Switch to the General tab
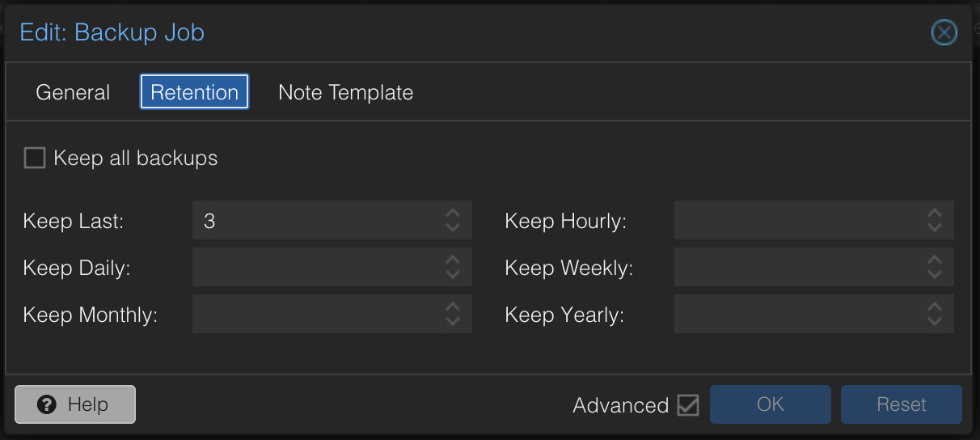980x440 pixels. tap(73, 92)
